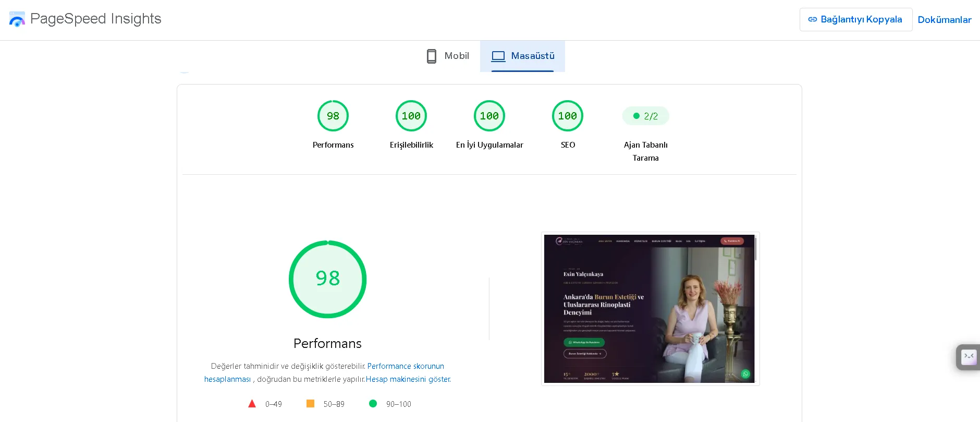Image resolution: width=980 pixels, height=422 pixels.
Task: Click the Bağlantıyı Kopyala link chain icon
Action: (812, 19)
